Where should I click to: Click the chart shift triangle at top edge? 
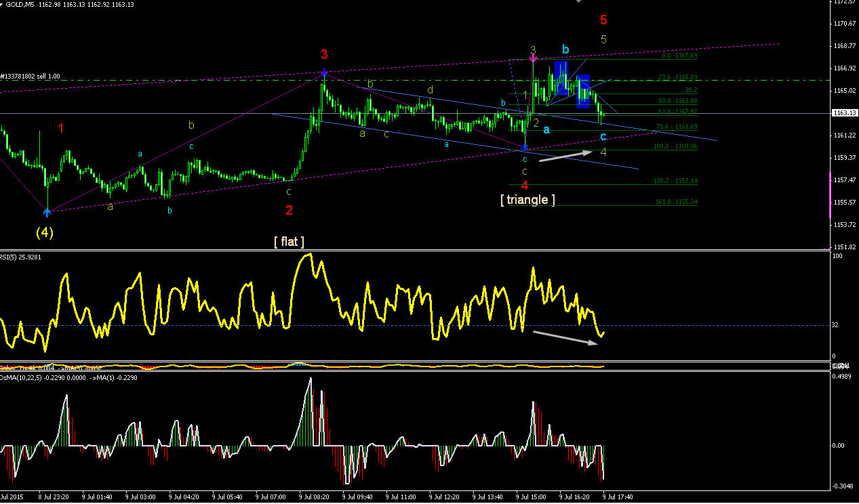578,2
